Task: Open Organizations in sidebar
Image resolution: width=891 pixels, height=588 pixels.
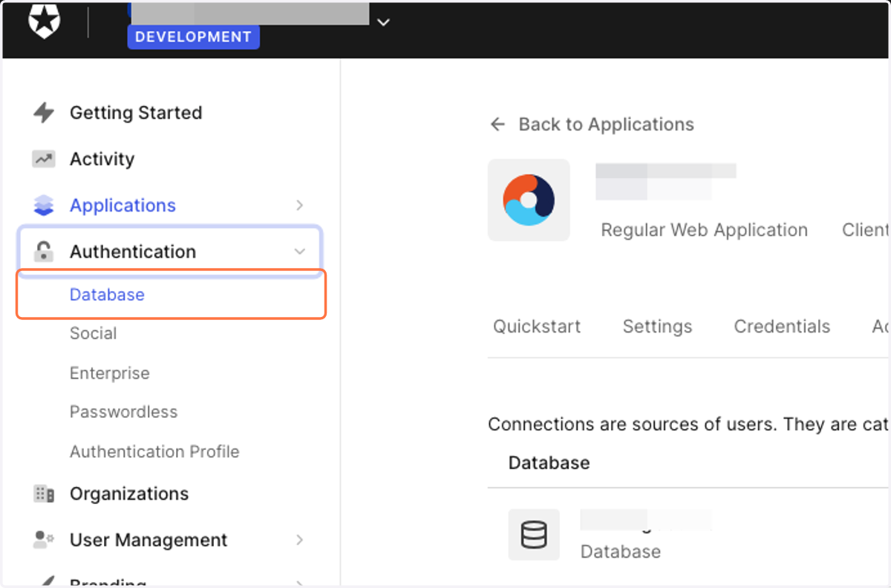Action: click(129, 494)
